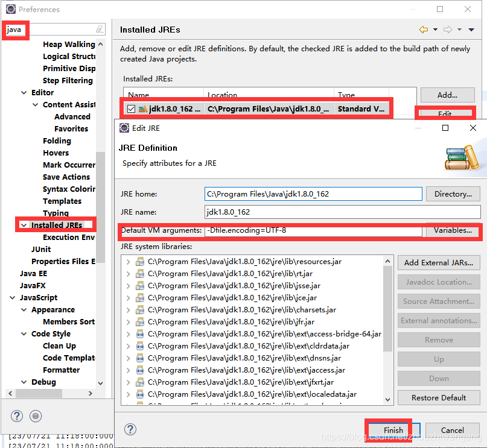Select the JUnit preferences item
The height and width of the screenshot is (448, 487).
41,249
